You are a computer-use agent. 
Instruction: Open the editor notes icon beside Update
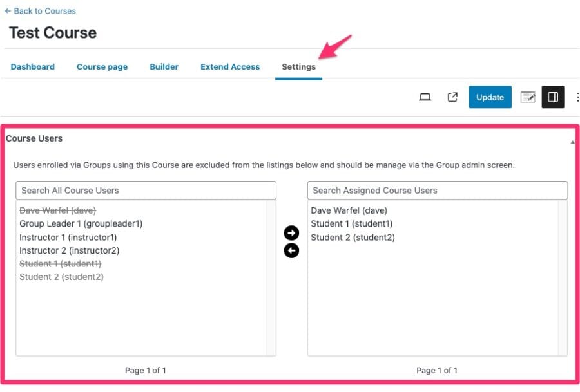pyautogui.click(x=528, y=97)
